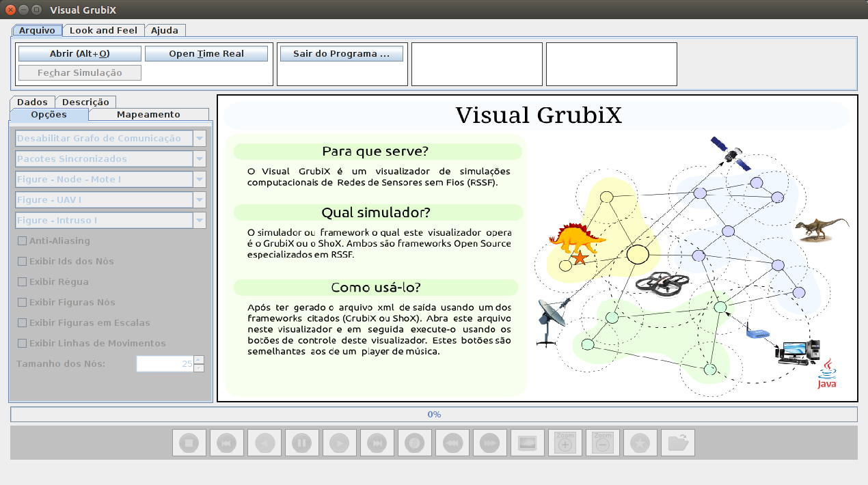Click the skip-to-start playback button
868x485 pixels.
coord(227,443)
